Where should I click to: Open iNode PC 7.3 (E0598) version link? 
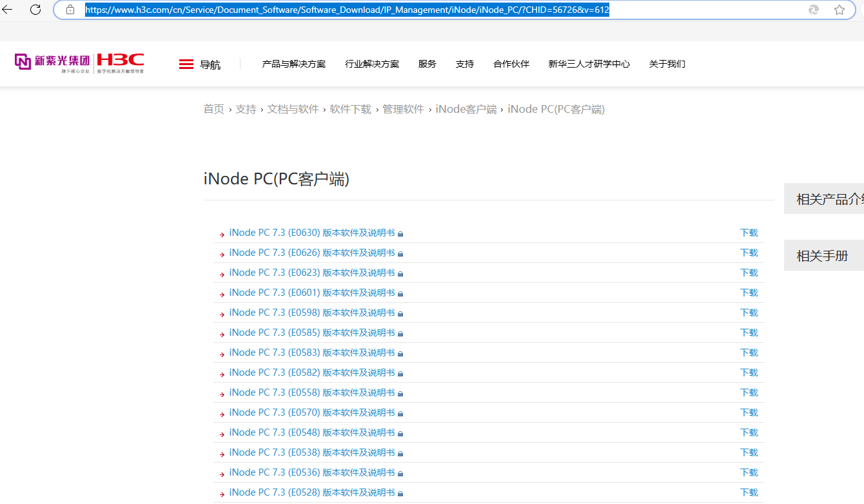click(312, 313)
